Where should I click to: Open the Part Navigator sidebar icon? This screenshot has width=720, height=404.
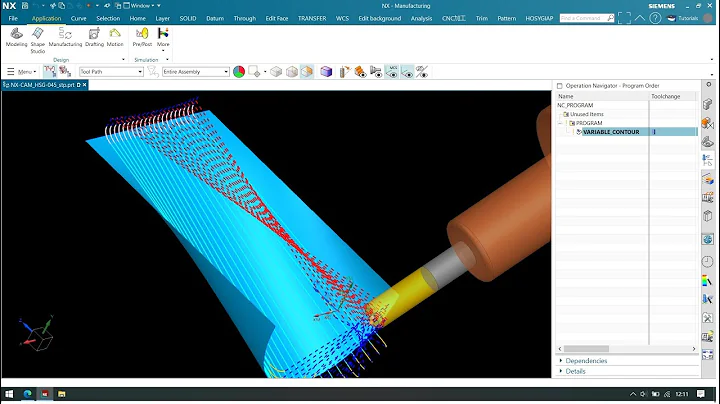(708, 142)
